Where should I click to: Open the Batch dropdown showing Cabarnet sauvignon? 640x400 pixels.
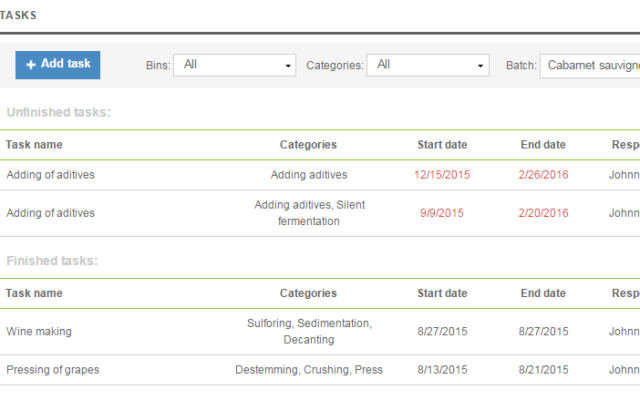[x=590, y=66]
